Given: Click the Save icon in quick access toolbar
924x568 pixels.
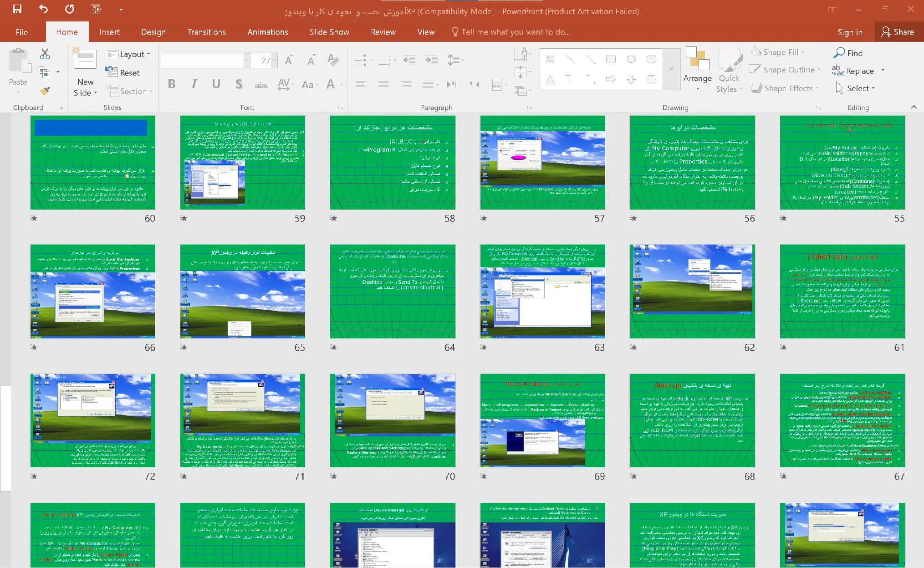Looking at the screenshot, I should click(x=17, y=9).
